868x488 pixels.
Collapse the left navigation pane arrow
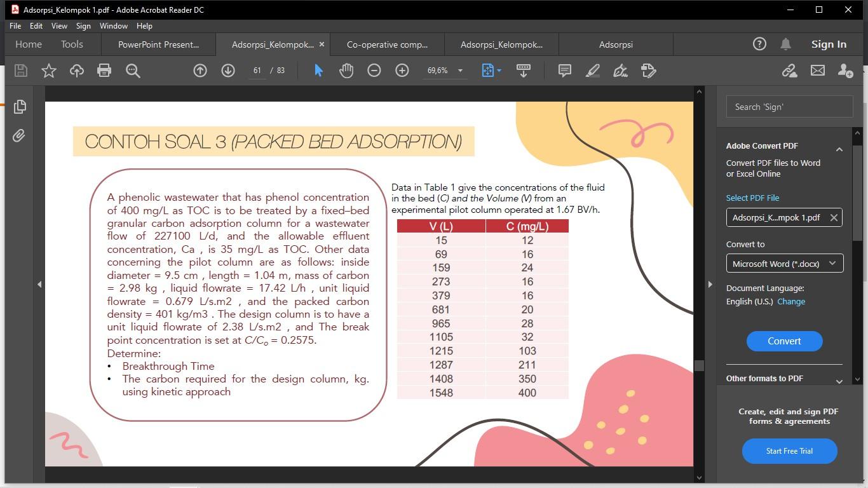39,284
